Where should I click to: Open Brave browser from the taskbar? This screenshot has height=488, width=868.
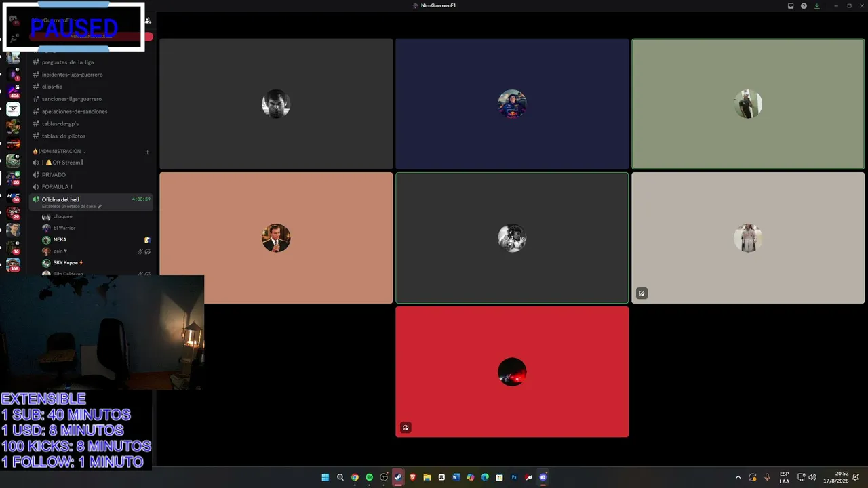[x=412, y=477]
